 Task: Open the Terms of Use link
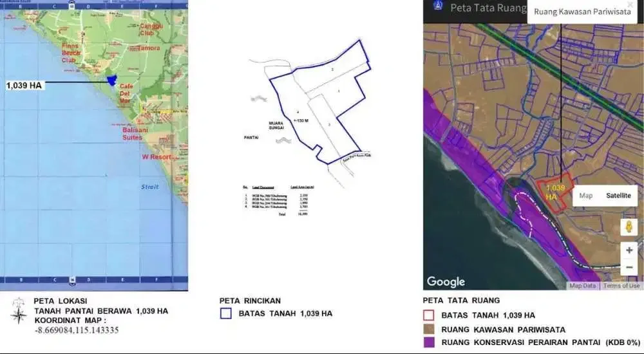coord(621,285)
